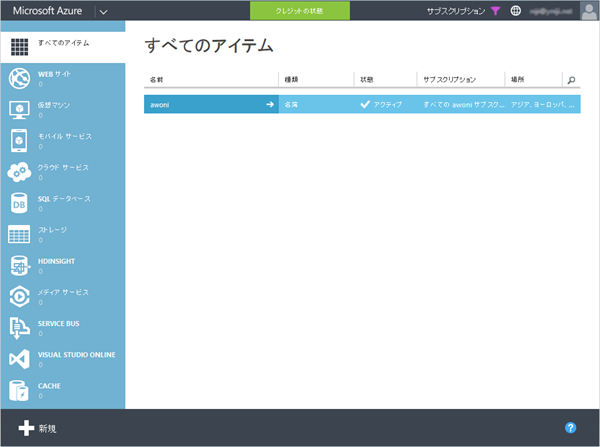Viewport: 600px width, 447px height.
Task: Open the クラウド サービス cloud gear icon
Action: coord(19,172)
